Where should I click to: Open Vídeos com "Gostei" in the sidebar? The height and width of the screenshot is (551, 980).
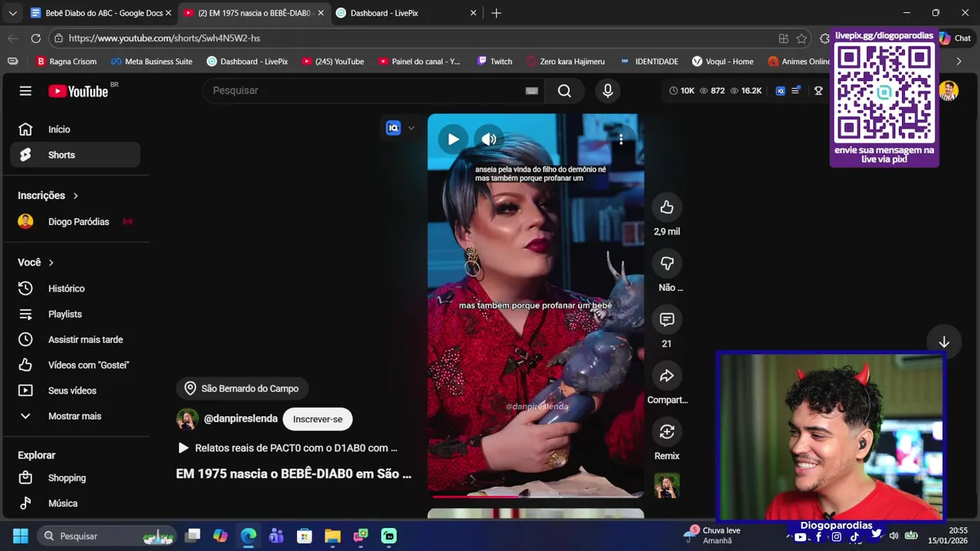pyautogui.click(x=75, y=365)
